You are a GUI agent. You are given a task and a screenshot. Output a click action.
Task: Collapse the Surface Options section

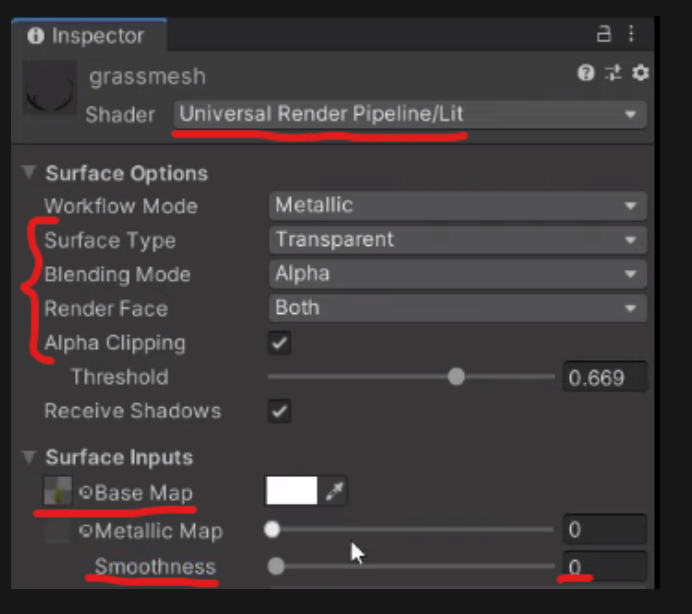point(29,172)
